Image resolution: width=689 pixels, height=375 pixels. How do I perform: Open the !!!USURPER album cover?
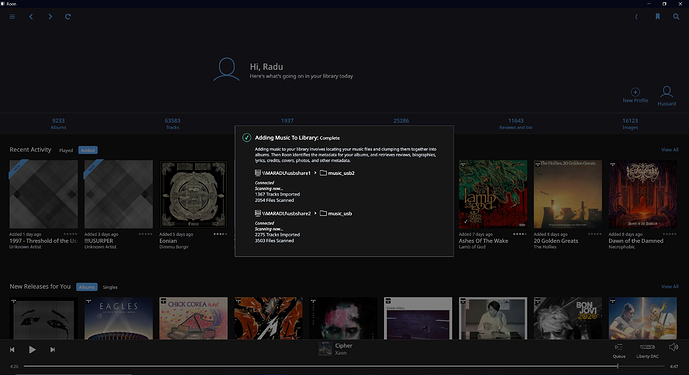tap(119, 194)
